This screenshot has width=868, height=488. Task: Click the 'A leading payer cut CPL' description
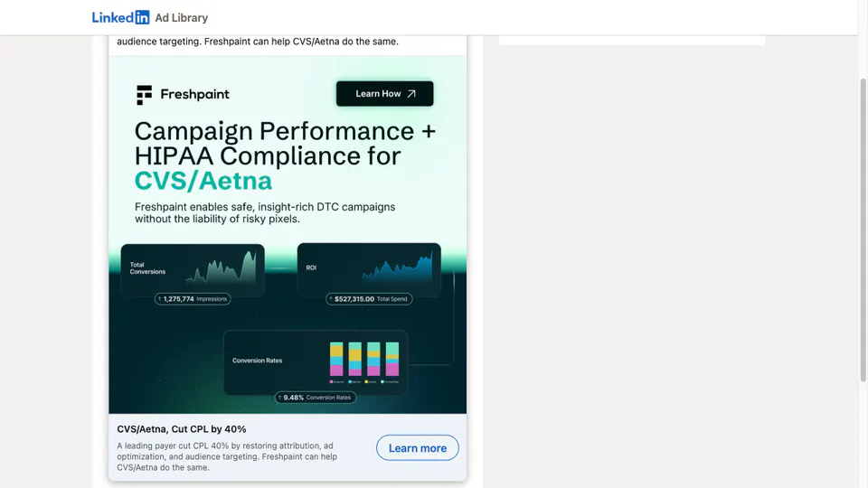[x=227, y=456]
